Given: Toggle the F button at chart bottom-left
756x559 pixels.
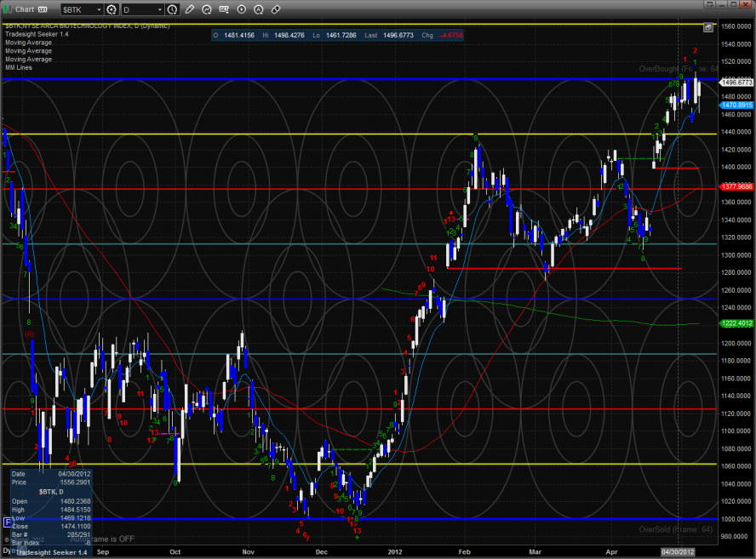Looking at the screenshot, I should (x=8, y=522).
